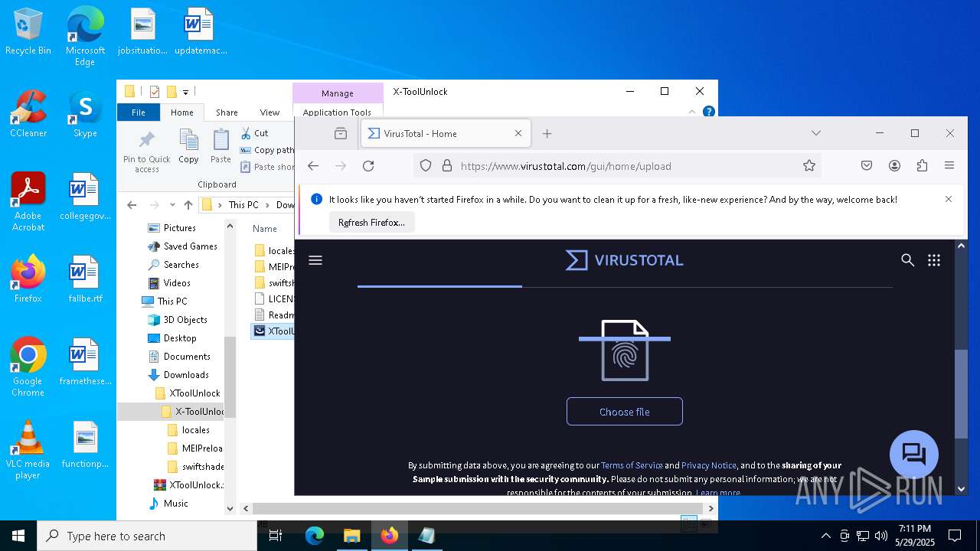Open Task View on taskbar
Screen dimensions: 980x551
(x=276, y=536)
